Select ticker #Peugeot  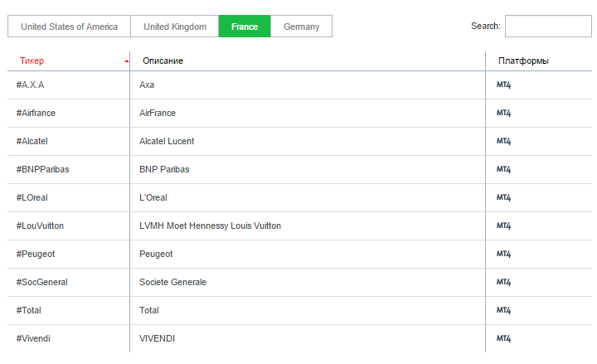coord(36,254)
